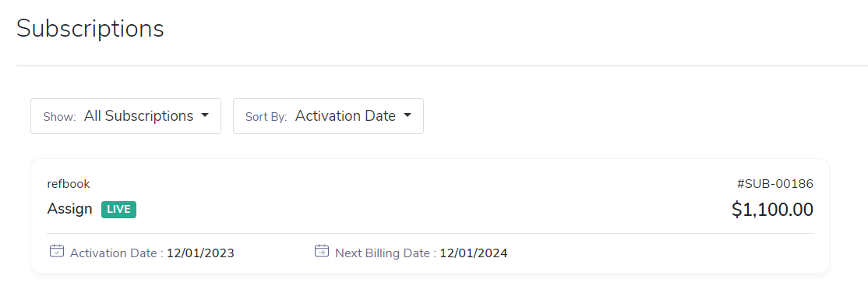This screenshot has height=304, width=868.
Task: Click the Show: filter label
Action: click(59, 118)
